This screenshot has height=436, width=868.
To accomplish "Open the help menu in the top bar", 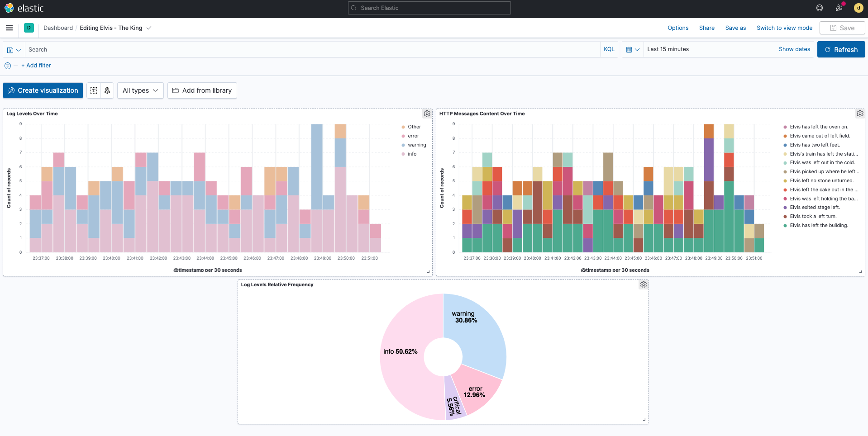I will pyautogui.click(x=819, y=8).
